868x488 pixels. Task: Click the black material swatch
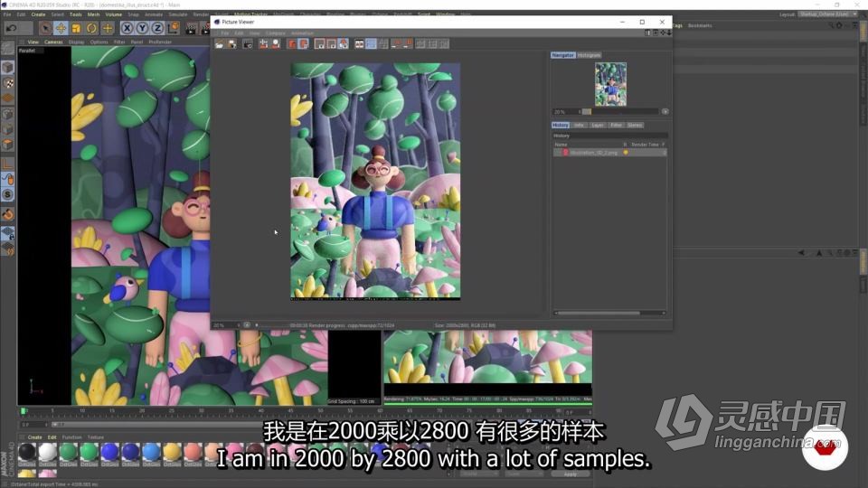pos(26,452)
